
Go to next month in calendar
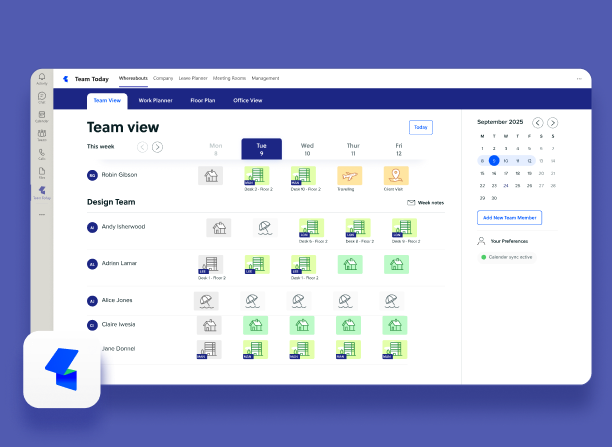[x=552, y=123]
